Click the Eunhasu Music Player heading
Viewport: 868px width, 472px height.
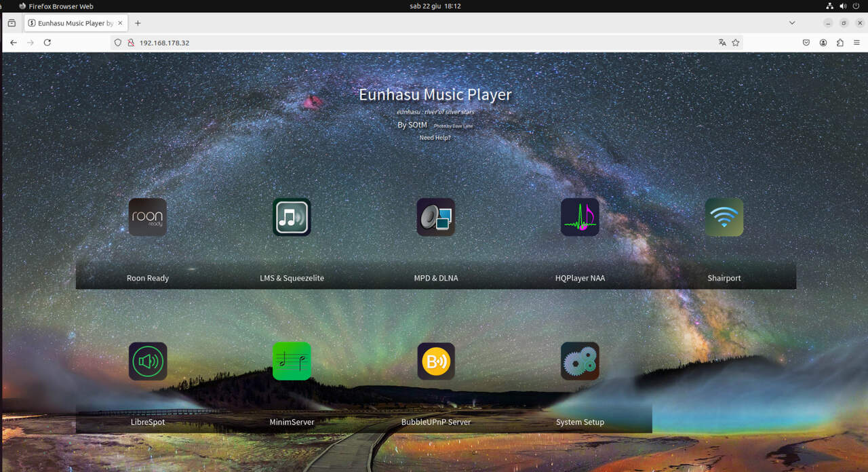pos(435,94)
